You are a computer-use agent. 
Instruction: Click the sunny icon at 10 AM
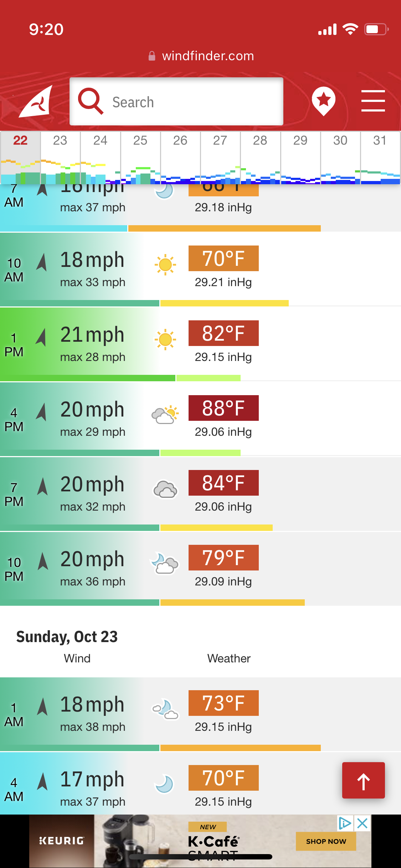coord(165,265)
